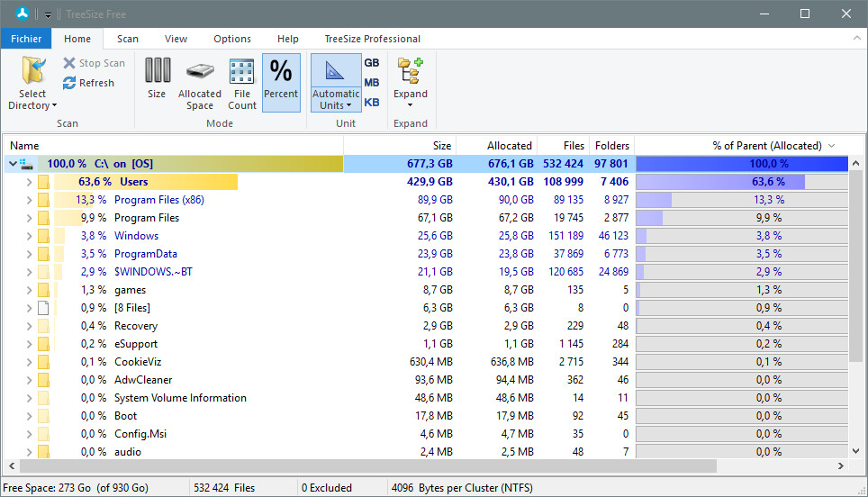Click the C:\ drive icon
This screenshot has height=497, width=868.
point(27,164)
